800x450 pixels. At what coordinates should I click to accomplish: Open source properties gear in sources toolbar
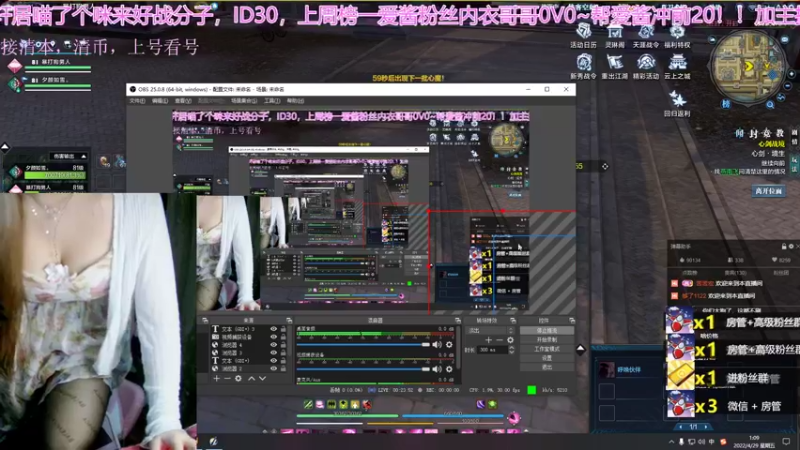pyautogui.click(x=238, y=379)
